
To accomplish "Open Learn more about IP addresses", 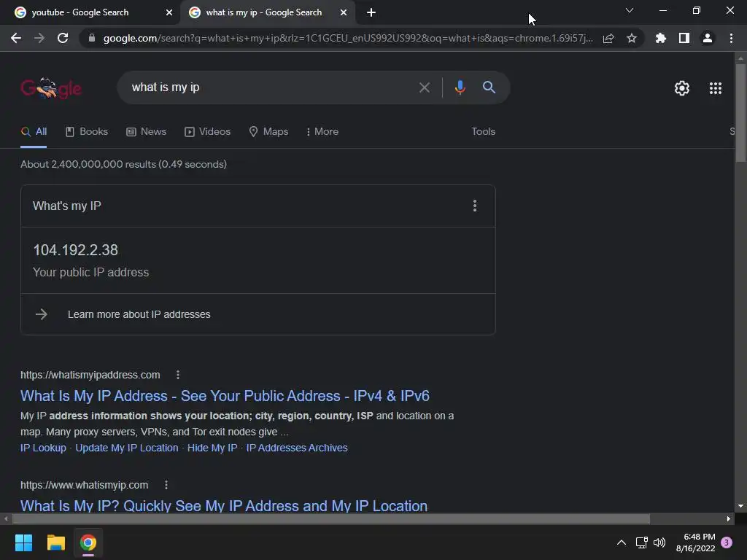I will coord(139,314).
